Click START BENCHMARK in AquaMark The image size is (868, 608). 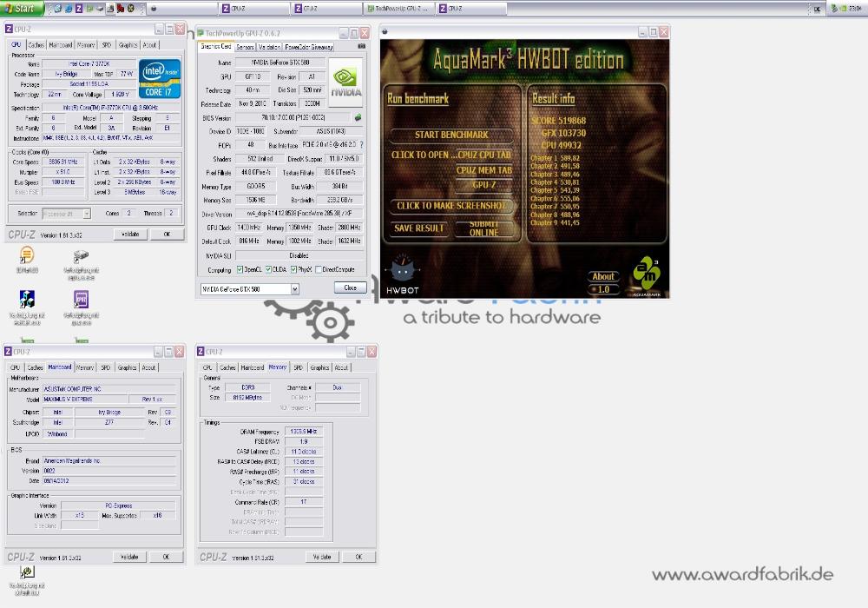[x=451, y=135]
